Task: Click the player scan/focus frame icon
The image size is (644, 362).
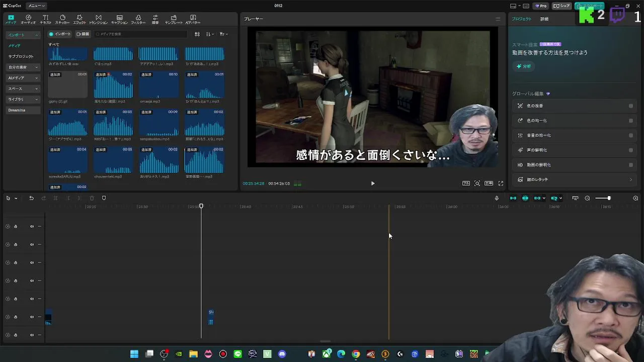Action: coord(477,184)
